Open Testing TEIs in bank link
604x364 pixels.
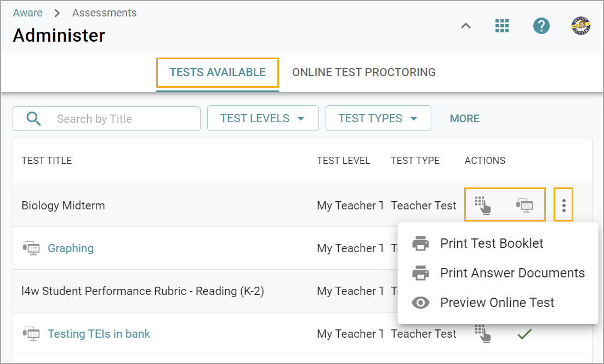tap(99, 333)
